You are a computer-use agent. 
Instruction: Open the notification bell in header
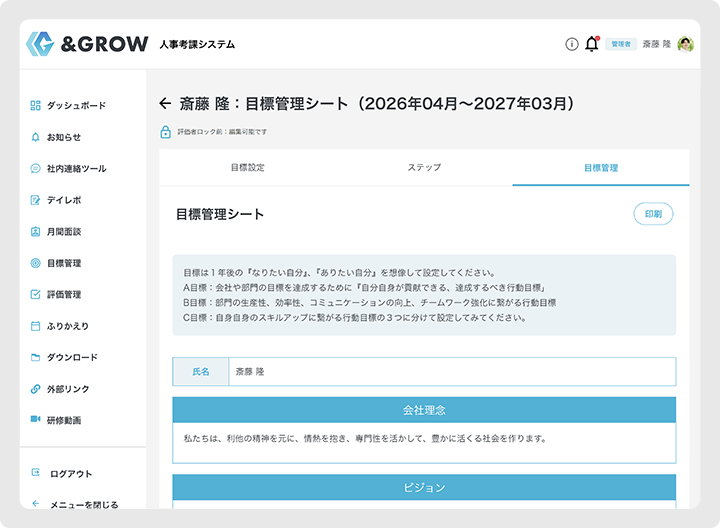click(x=592, y=44)
